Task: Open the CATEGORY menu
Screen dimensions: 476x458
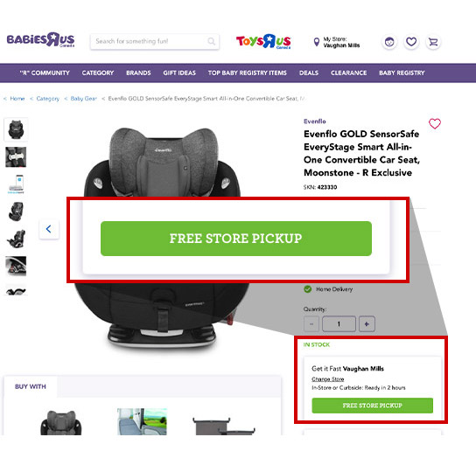Action: tap(98, 73)
